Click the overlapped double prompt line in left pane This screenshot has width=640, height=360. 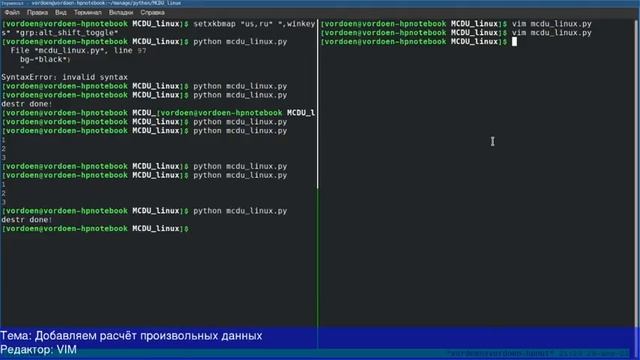(158, 113)
